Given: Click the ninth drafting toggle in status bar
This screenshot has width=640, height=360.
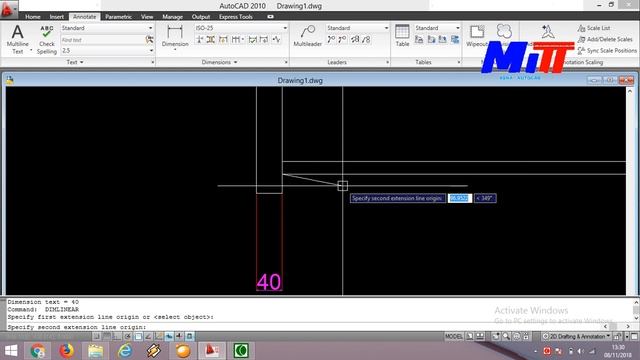Looking at the screenshot, I should [x=179, y=336].
